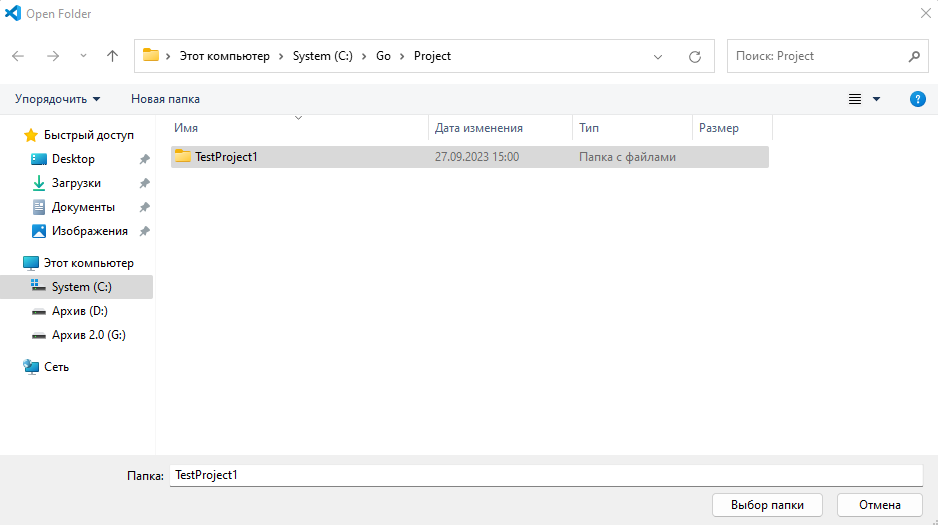Expand the address bar history dropdown

point(658,57)
